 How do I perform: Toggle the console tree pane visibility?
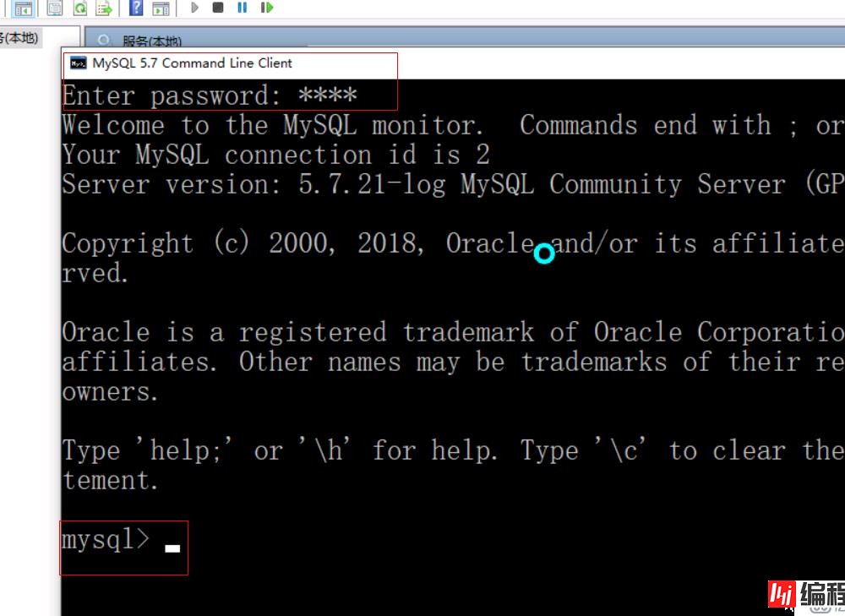click(22, 8)
